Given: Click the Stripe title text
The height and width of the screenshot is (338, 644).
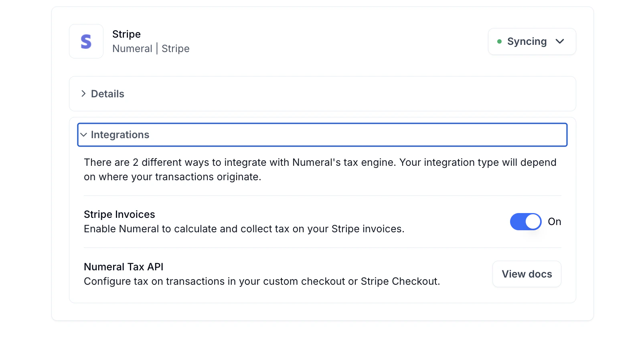Looking at the screenshot, I should (x=126, y=34).
